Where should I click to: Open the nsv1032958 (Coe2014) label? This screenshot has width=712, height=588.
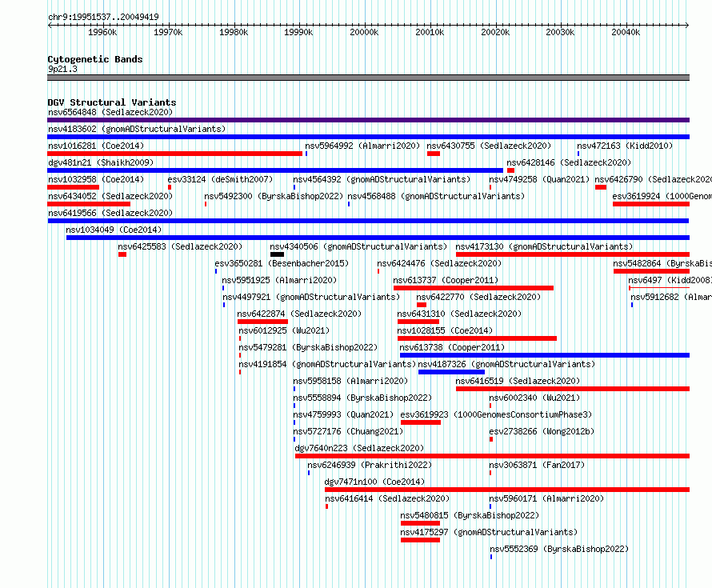tap(96, 179)
